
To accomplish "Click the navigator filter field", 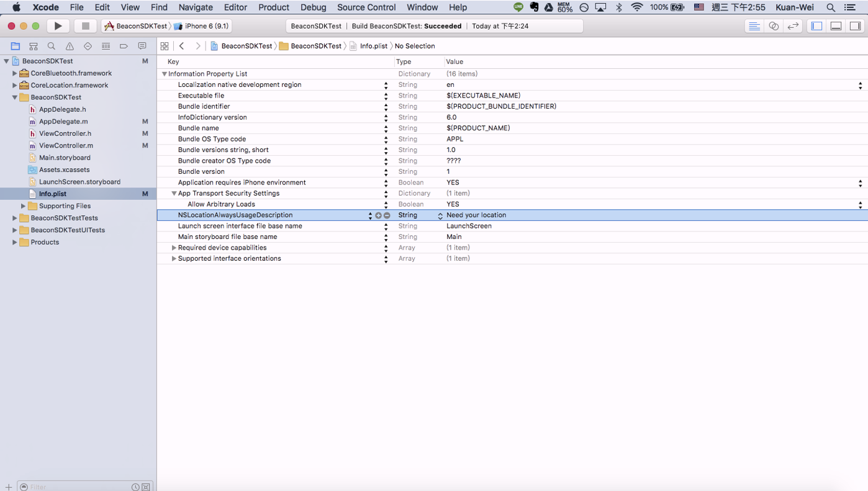I will coord(79,487).
